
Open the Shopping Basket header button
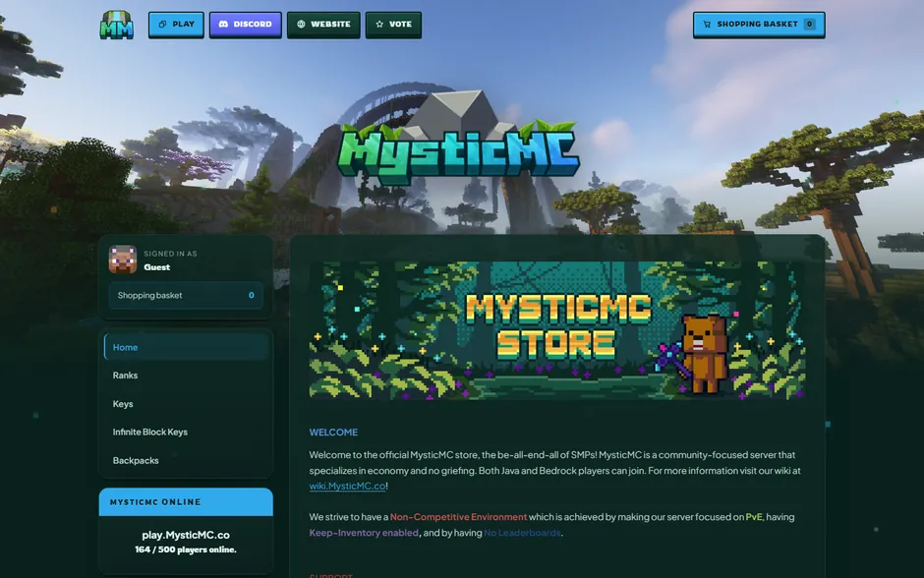pos(759,25)
